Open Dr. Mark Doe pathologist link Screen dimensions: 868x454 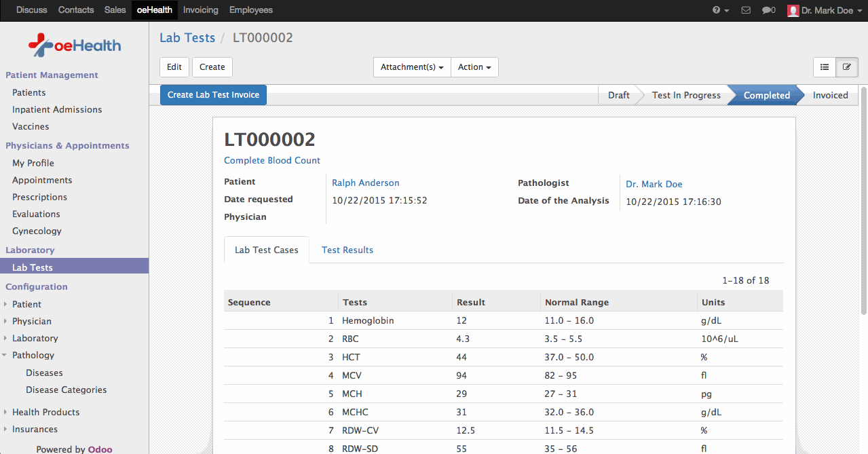[654, 184]
